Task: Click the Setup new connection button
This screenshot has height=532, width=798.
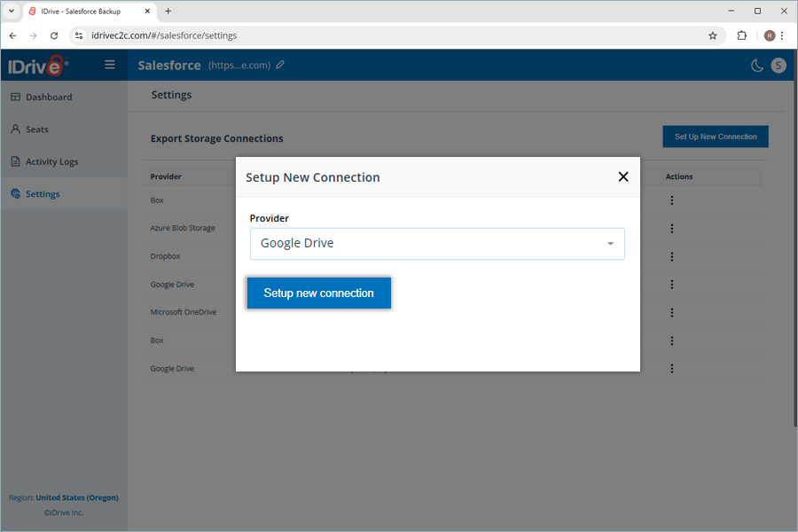Action: coord(318,293)
